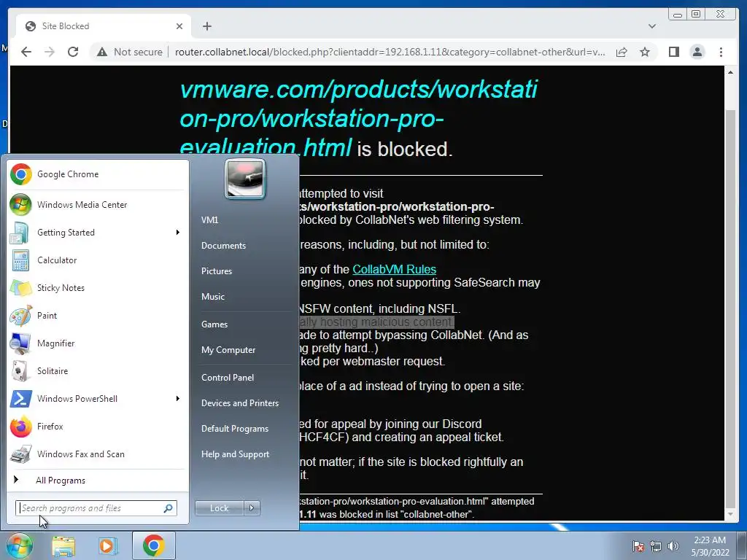Click the taskbar clock showing 2:23 AM

[710, 546]
